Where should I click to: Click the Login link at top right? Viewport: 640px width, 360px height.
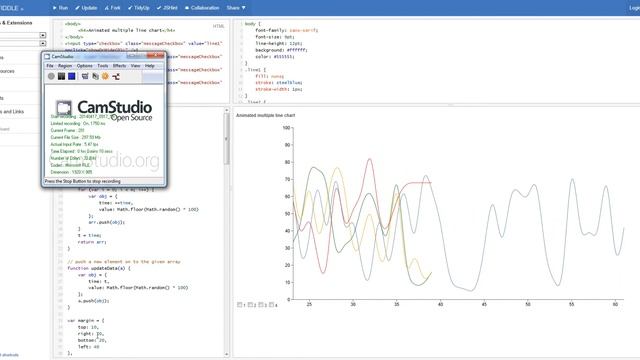(x=634, y=8)
